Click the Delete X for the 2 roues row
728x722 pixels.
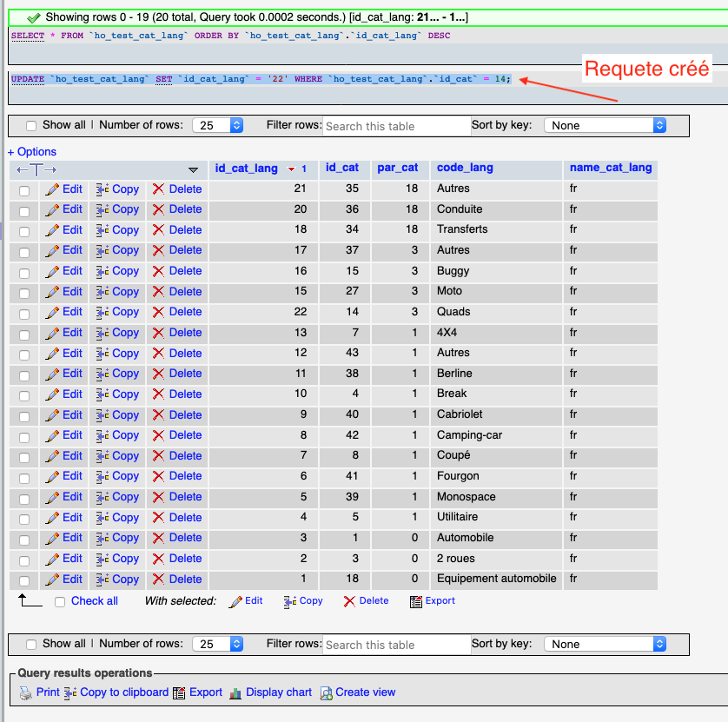(x=158, y=559)
